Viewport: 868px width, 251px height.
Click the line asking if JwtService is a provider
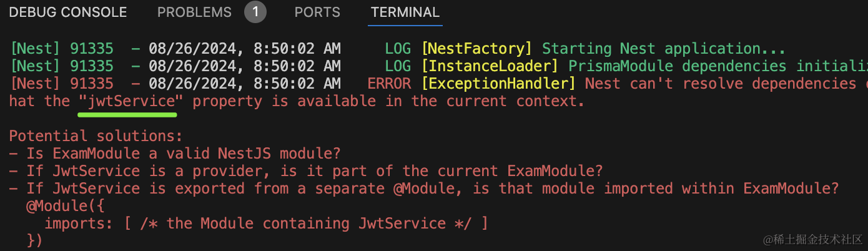[306, 171]
